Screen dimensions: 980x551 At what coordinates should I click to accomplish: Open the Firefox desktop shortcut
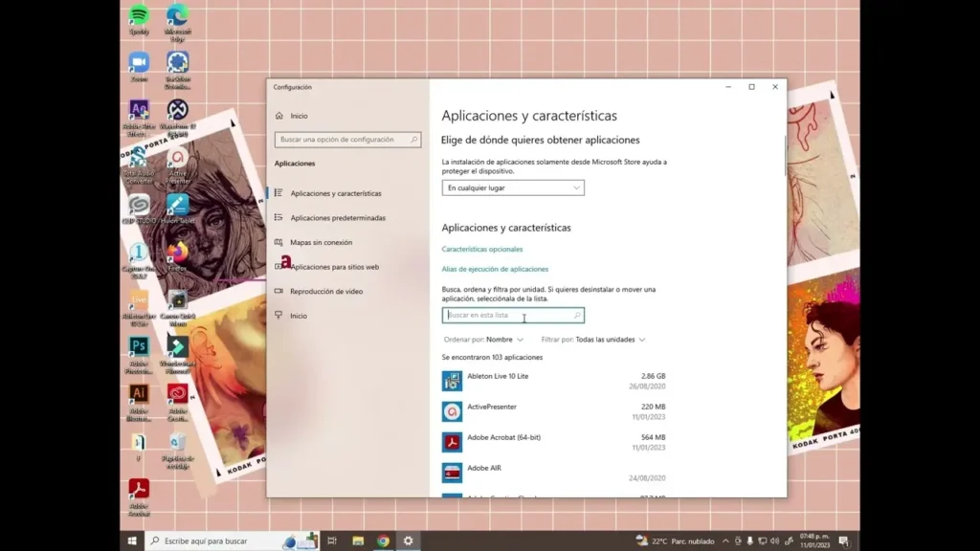pyautogui.click(x=177, y=253)
